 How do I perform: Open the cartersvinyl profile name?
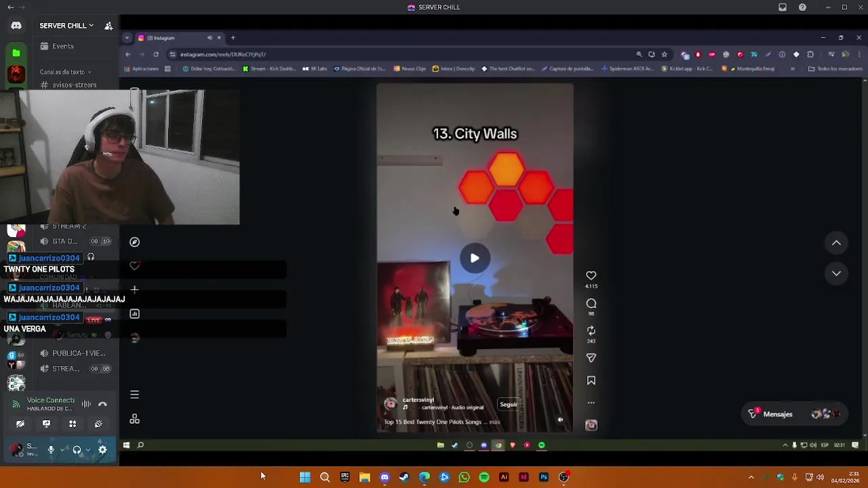tap(418, 400)
